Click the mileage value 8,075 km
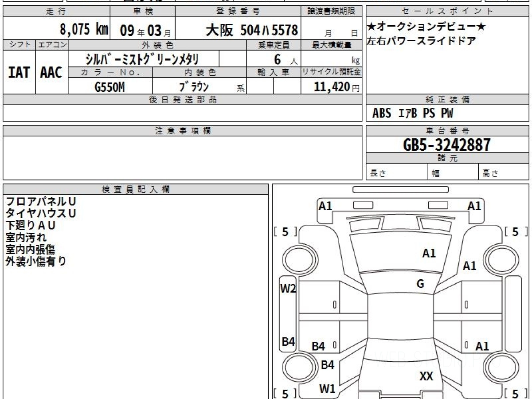 tap(84, 30)
